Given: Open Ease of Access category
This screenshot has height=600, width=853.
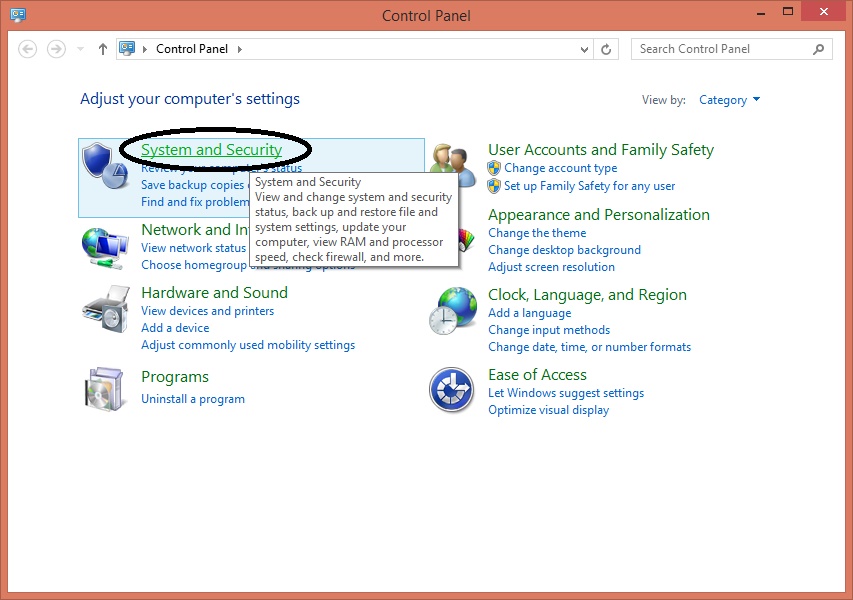Looking at the screenshot, I should [x=537, y=375].
